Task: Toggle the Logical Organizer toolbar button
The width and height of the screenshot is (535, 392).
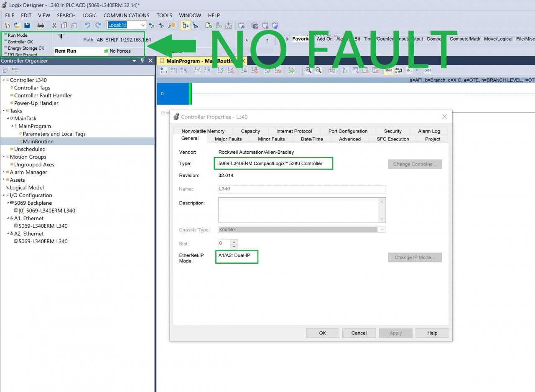Action: 195,25
